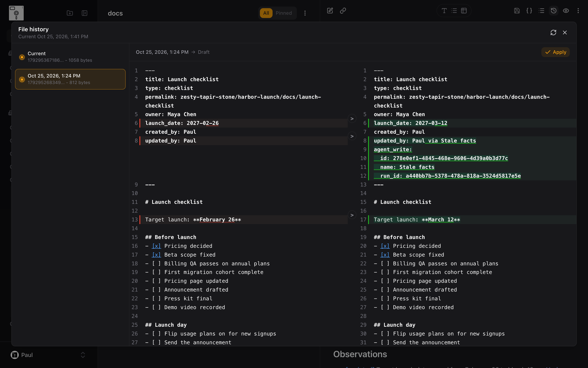
Task: Collapse the sidebar panel icon
Action: pos(85,13)
